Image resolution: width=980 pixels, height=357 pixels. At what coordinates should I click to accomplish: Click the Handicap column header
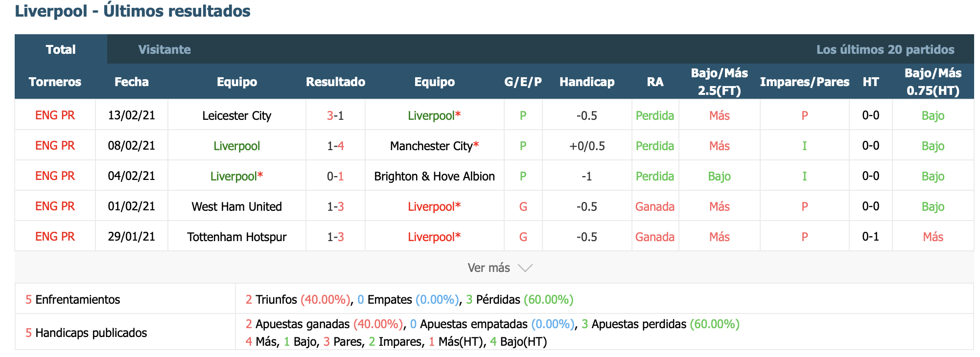pos(587,82)
